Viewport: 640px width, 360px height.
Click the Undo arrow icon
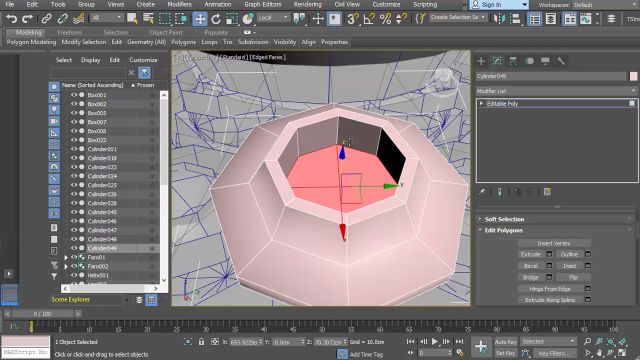click(x=11, y=19)
